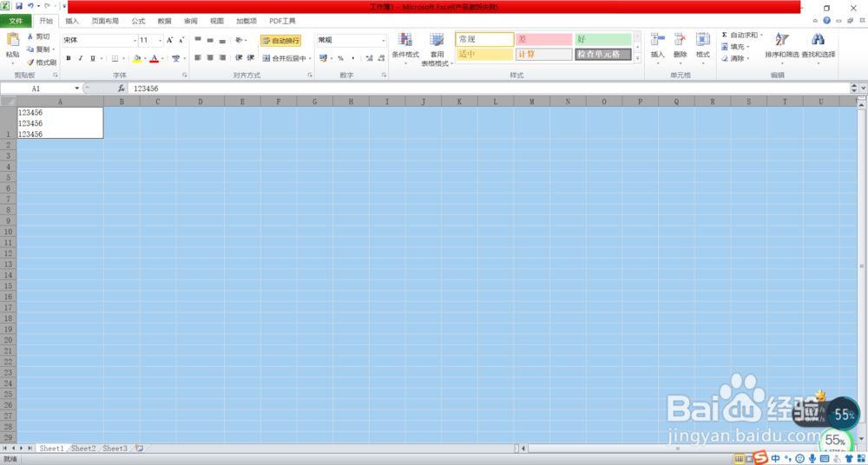Switch to the Insert (插入) ribbon tab
Screen dimensions: 868x465
(x=72, y=21)
